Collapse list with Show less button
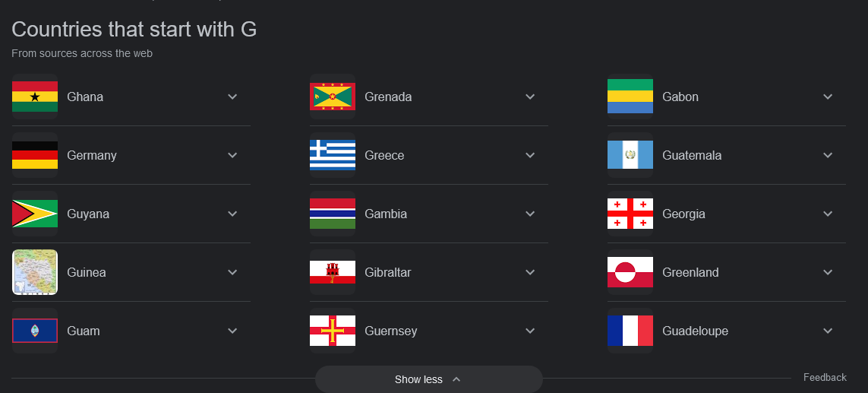 [x=428, y=379]
